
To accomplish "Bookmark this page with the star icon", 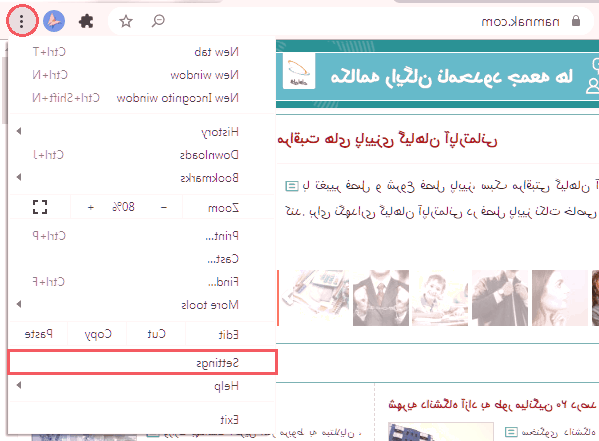I will click(x=126, y=21).
